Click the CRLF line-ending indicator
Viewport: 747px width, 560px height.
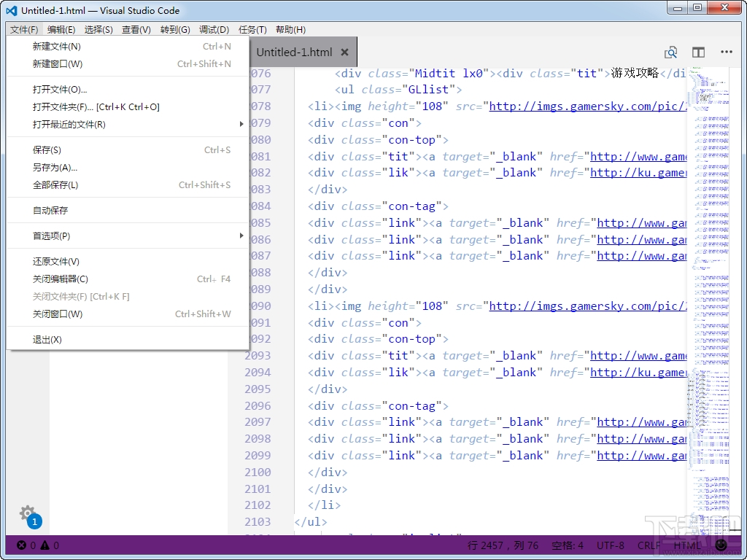click(x=649, y=545)
